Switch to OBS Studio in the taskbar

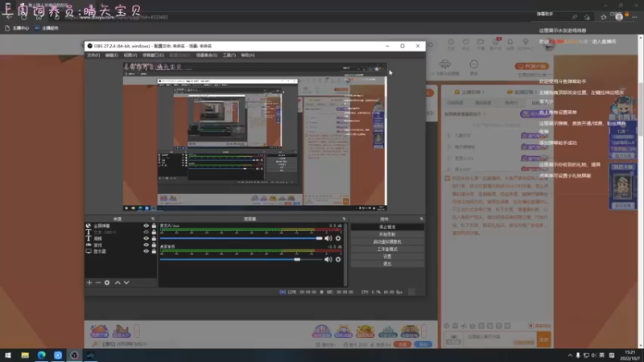pyautogui.click(x=74, y=355)
